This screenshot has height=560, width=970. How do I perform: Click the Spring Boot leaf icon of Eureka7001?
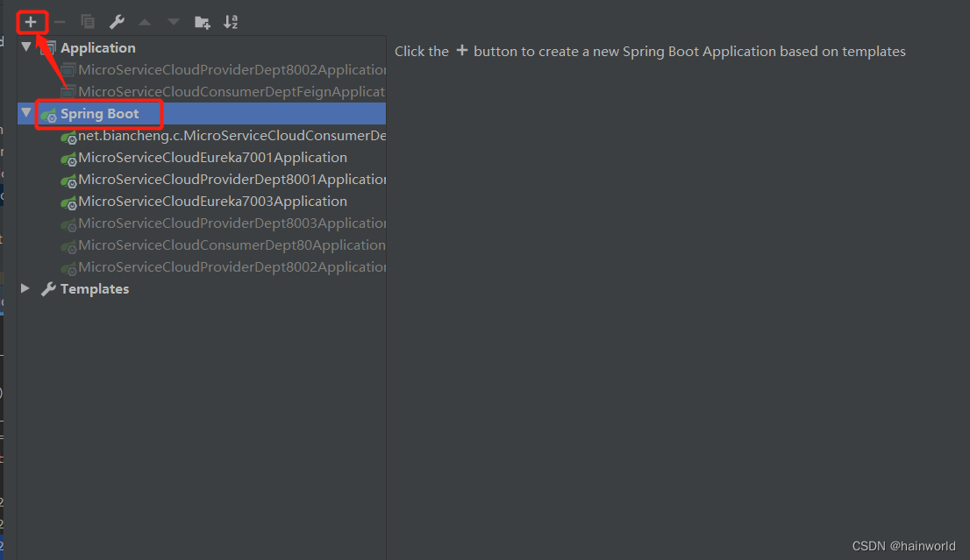[x=68, y=159]
